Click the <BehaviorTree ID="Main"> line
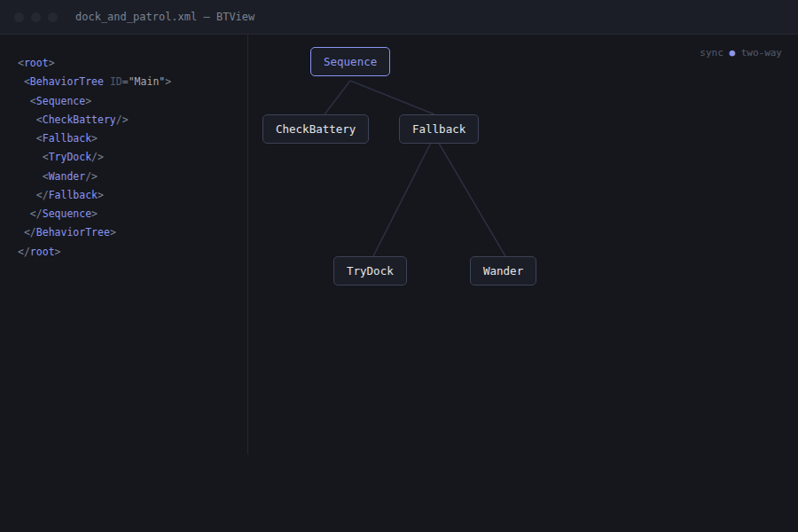 point(98,82)
